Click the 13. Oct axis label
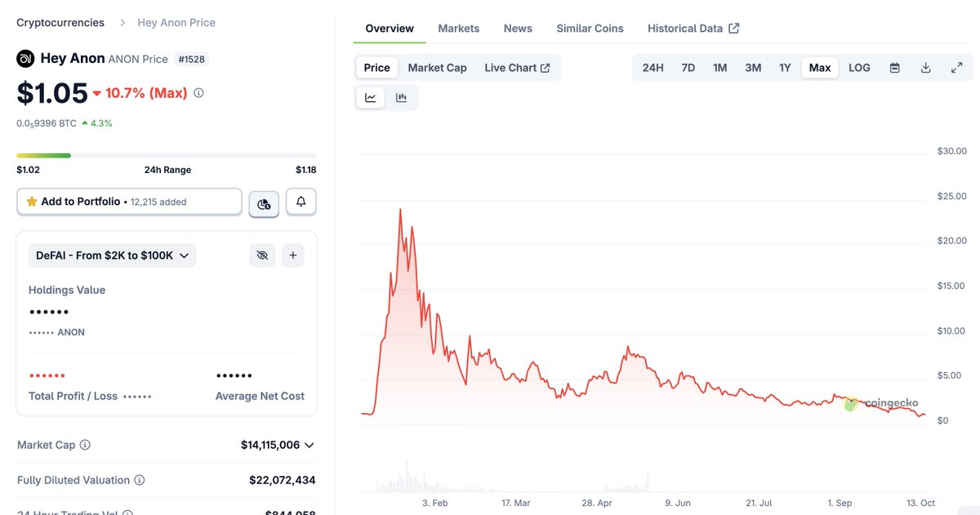Screen dimensions: 980x515 pyautogui.click(x=921, y=504)
